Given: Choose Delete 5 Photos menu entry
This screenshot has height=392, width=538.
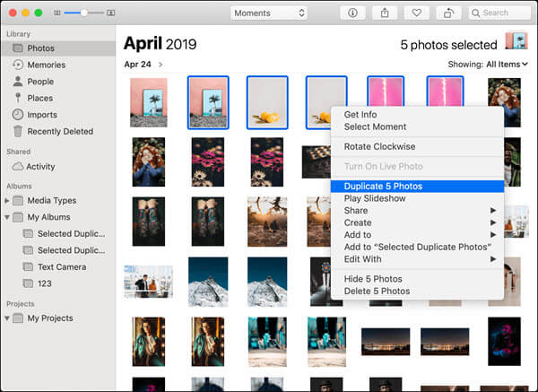Looking at the screenshot, I should coord(417,291).
